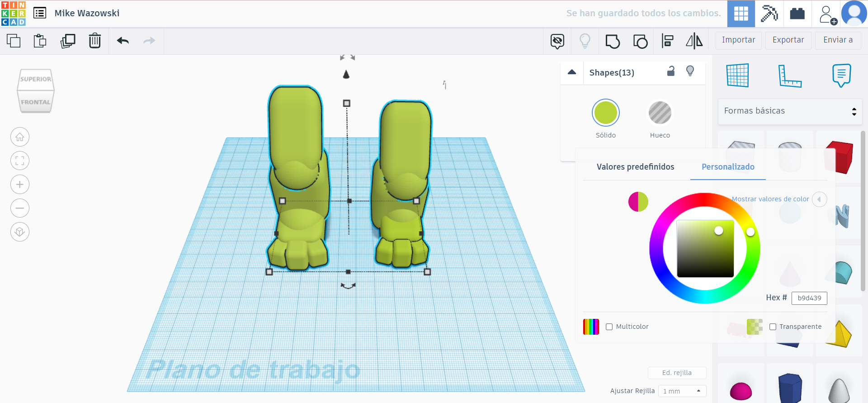868x403 pixels.
Task: Click the Enviar a button
Action: click(x=838, y=40)
